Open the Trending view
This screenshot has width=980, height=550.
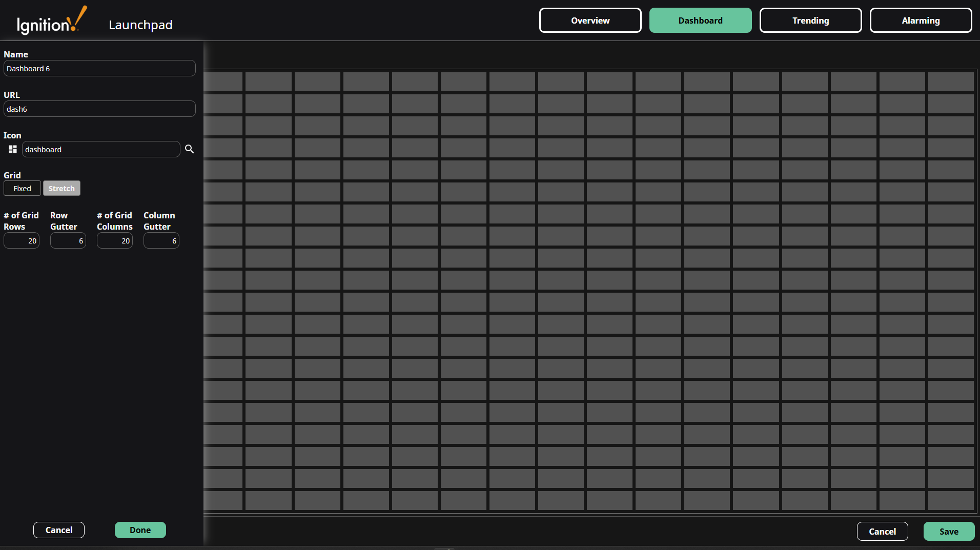click(810, 20)
